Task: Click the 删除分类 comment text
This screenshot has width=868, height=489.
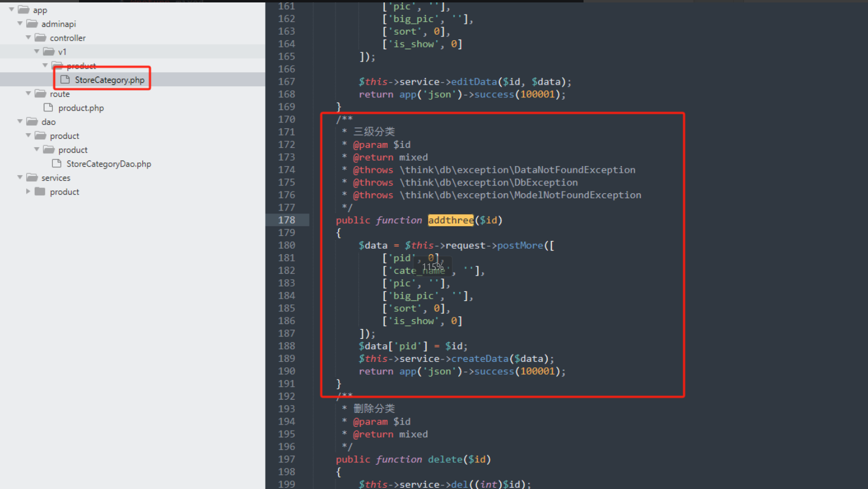Action: coord(374,409)
